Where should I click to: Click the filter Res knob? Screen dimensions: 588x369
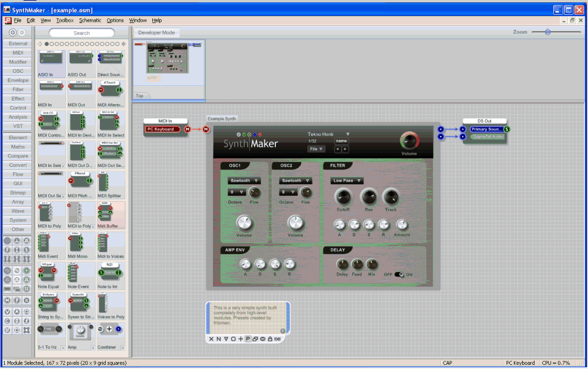pyautogui.click(x=369, y=197)
